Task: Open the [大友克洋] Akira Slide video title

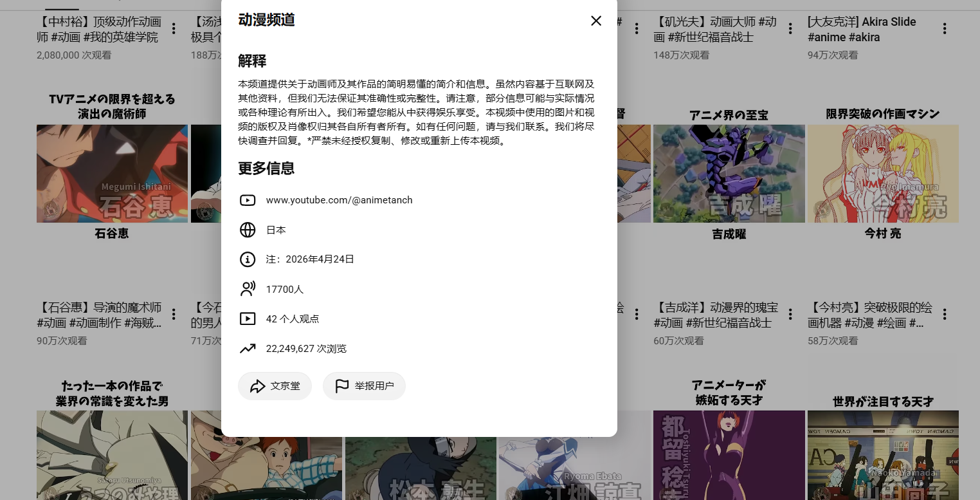Action: pos(862,30)
